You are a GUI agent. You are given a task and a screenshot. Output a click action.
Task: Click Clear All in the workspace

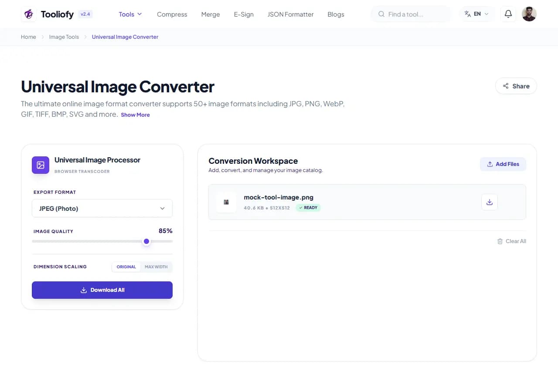pyautogui.click(x=512, y=241)
